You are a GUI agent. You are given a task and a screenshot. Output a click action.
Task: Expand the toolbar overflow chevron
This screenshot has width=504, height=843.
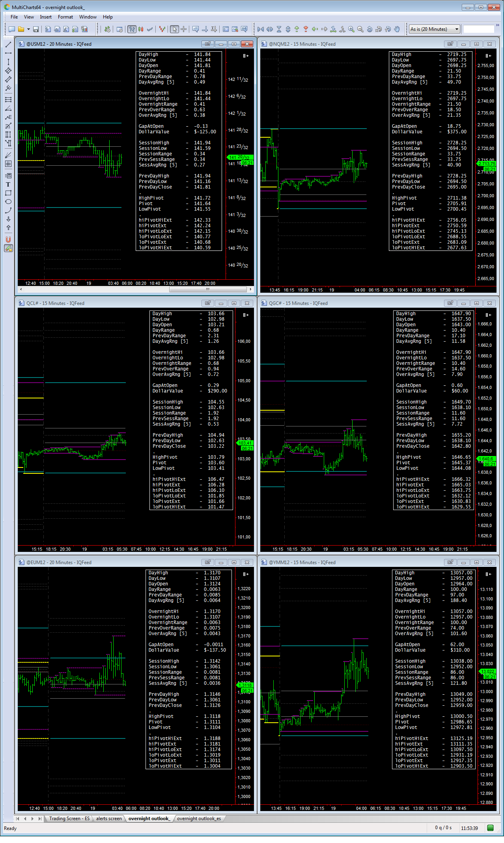[498, 26]
